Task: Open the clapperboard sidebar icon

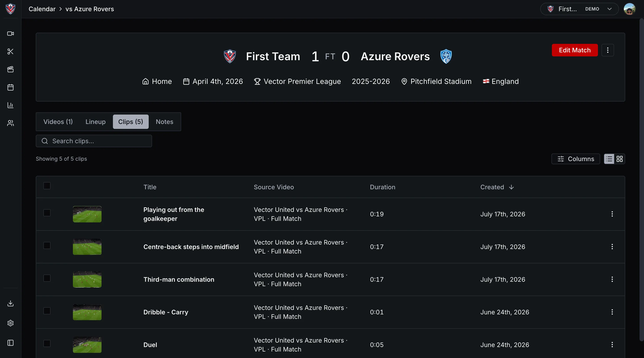Action: point(11,69)
